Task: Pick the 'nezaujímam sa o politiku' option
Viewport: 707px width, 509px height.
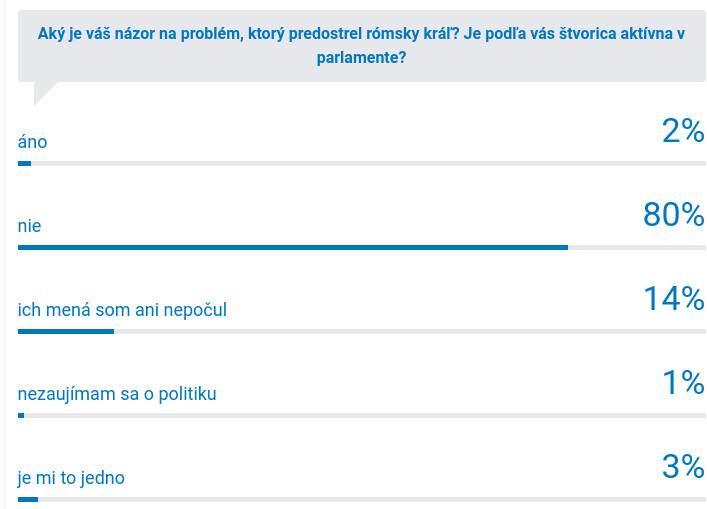Action: click(x=117, y=394)
